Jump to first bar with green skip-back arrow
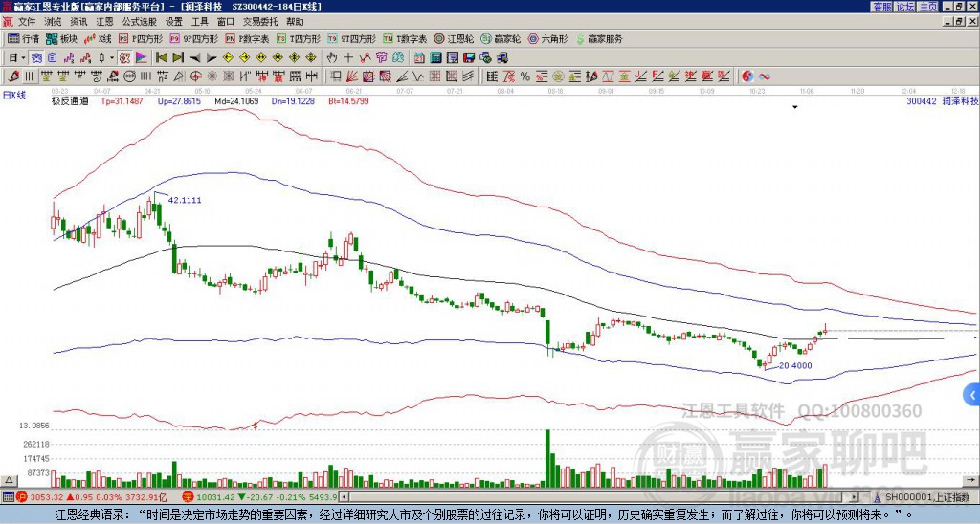This screenshot has width=980, height=524. tap(161, 58)
